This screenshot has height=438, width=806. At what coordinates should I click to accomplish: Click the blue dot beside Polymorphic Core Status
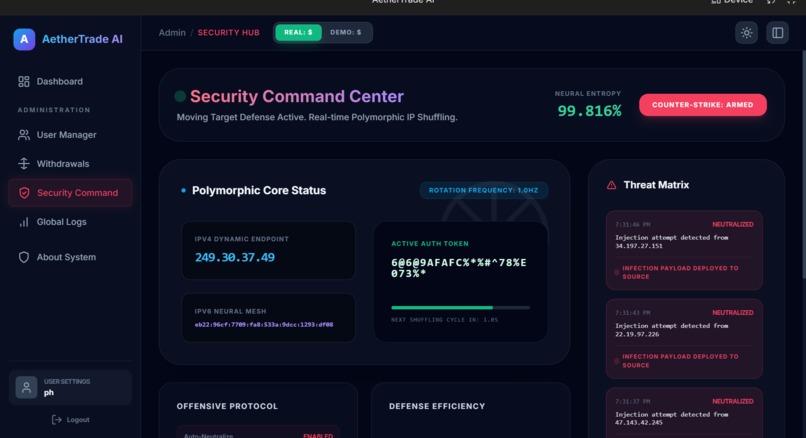click(x=184, y=191)
